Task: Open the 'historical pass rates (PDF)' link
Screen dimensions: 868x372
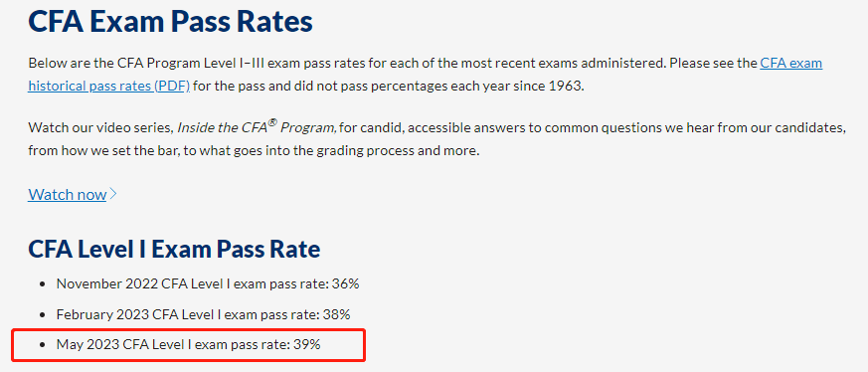Action: [x=109, y=87]
